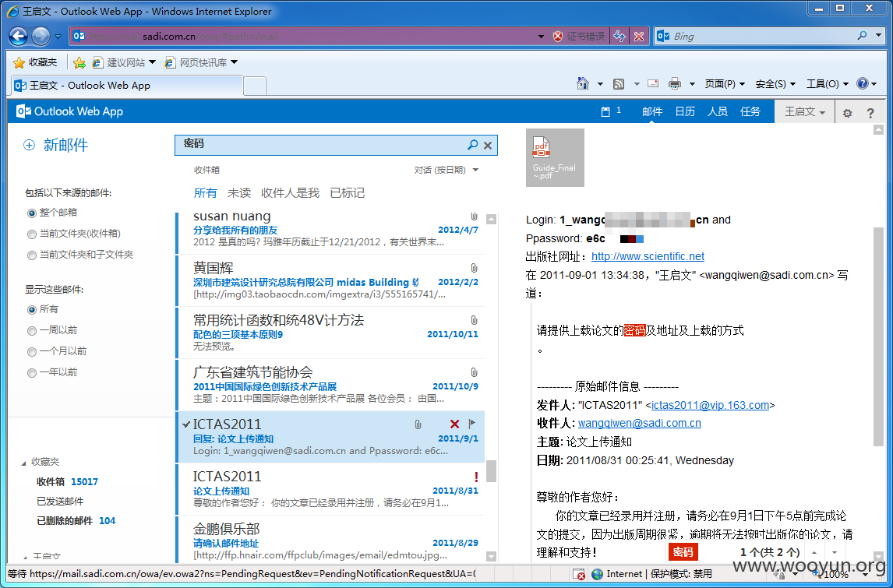Click the stop loading red X icon
This screenshot has width=893, height=588.
coord(639,37)
